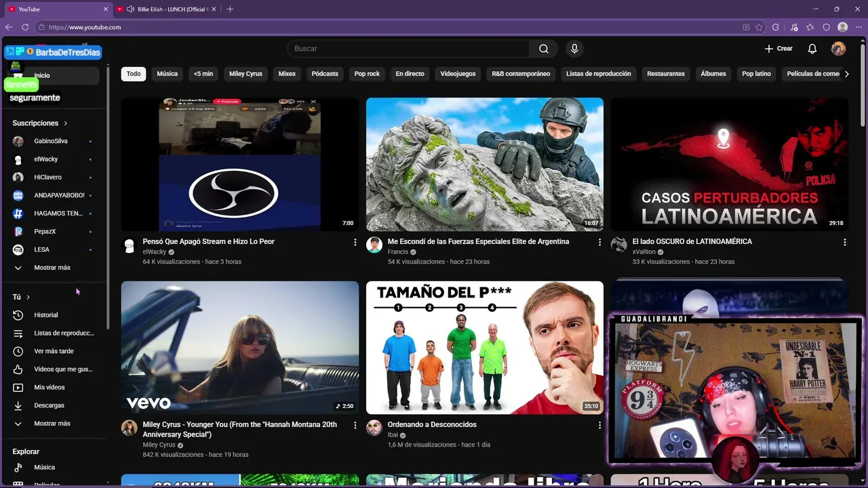868x488 pixels.
Task: Open options for 'El lado OSCURO' video
Action: [x=844, y=242]
